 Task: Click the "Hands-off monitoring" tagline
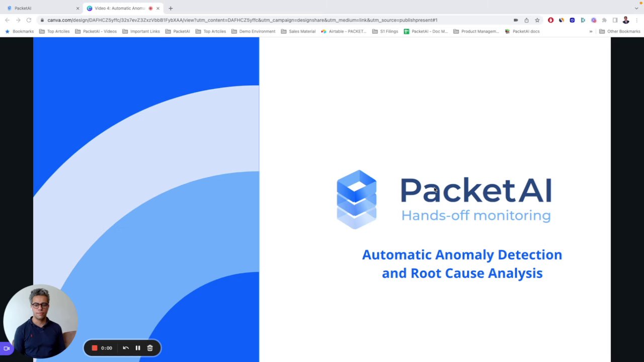476,216
